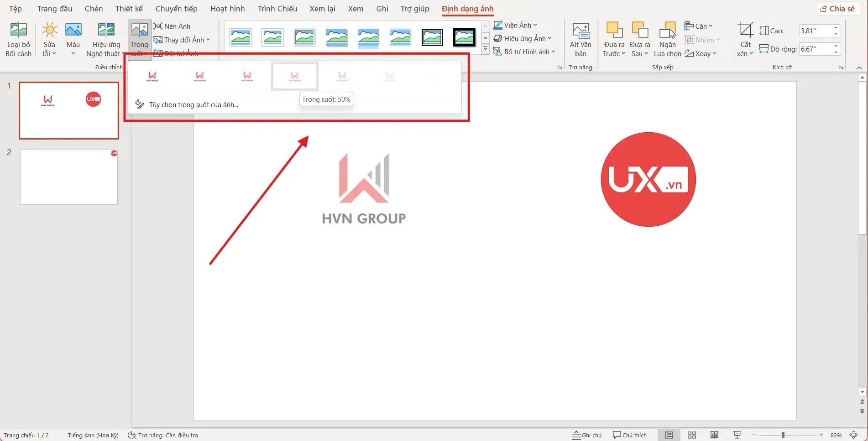Switch to Slide Sorter view

[692, 435]
